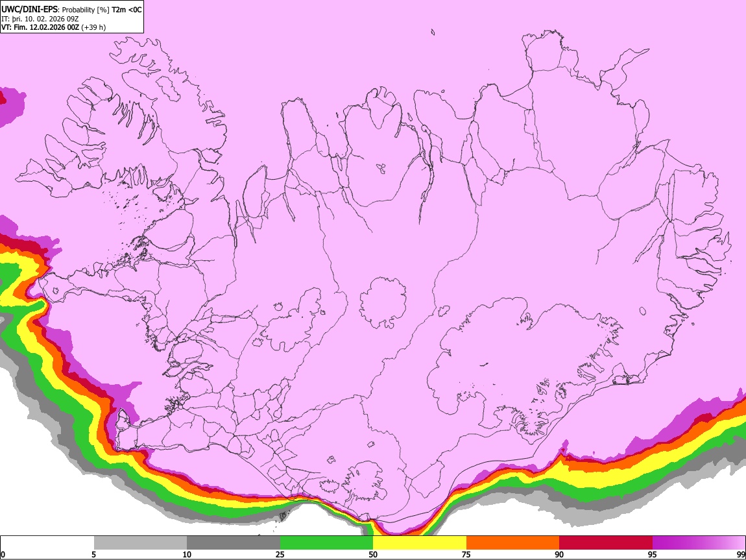This screenshot has height=560, width=746.
Task: Click the legend value 25 label
Action: pyautogui.click(x=280, y=554)
